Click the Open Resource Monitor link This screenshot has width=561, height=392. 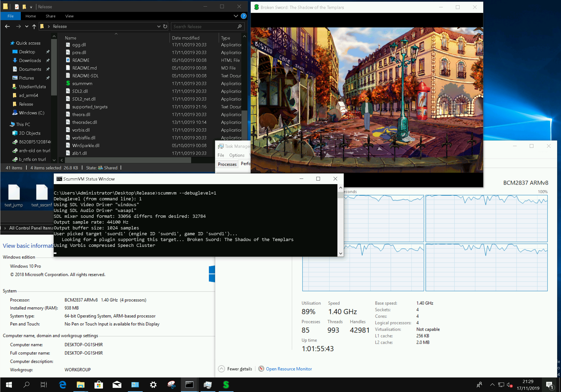[288, 369]
